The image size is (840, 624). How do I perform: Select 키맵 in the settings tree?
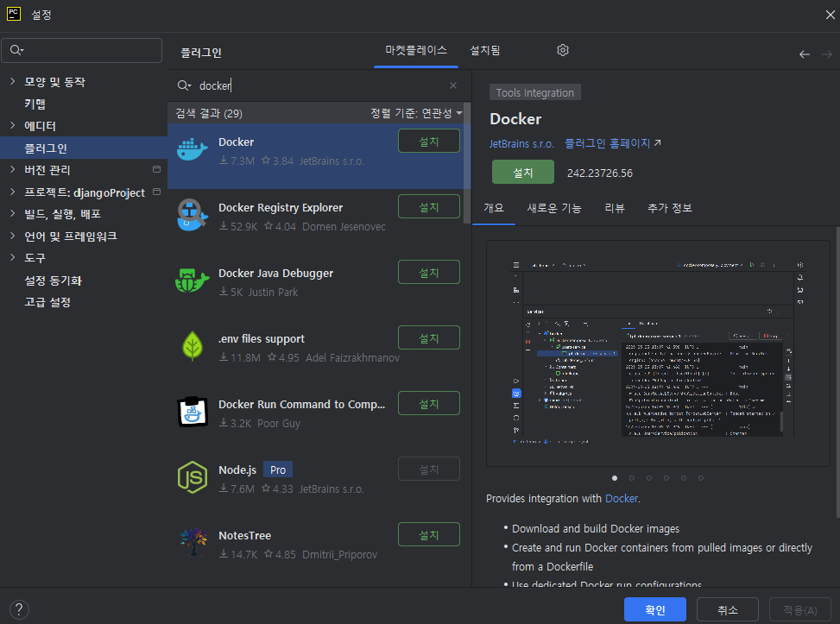[35, 104]
